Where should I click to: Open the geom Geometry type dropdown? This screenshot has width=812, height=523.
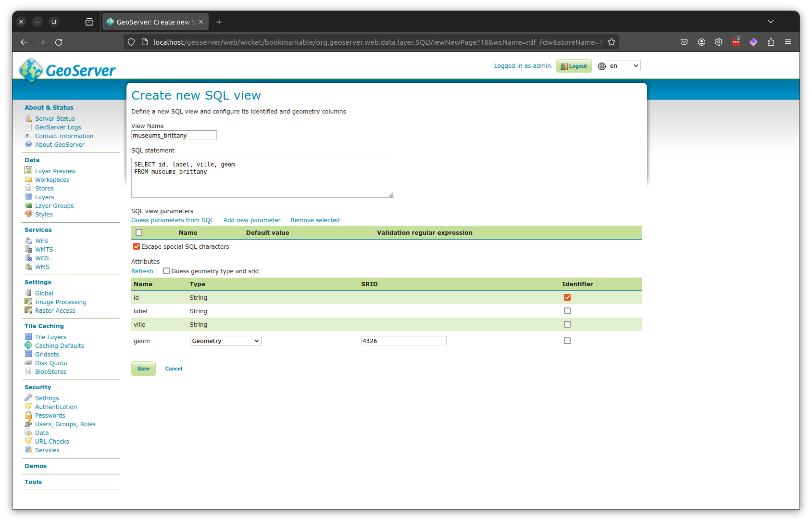225,341
